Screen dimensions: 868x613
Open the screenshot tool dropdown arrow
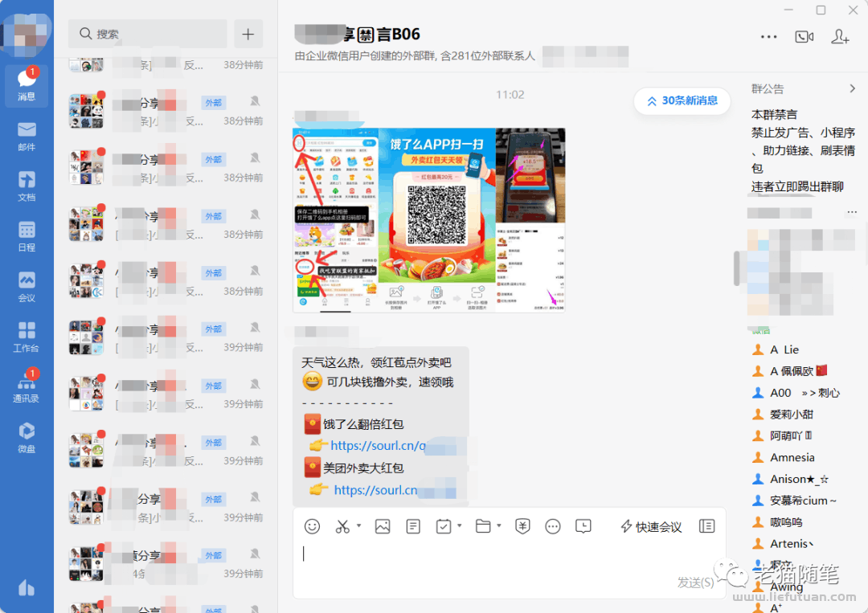pos(358,525)
